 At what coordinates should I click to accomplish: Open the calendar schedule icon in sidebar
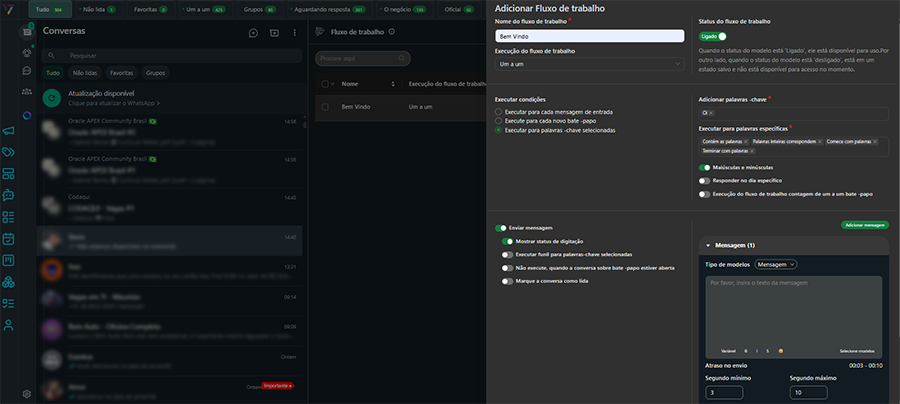click(x=8, y=238)
